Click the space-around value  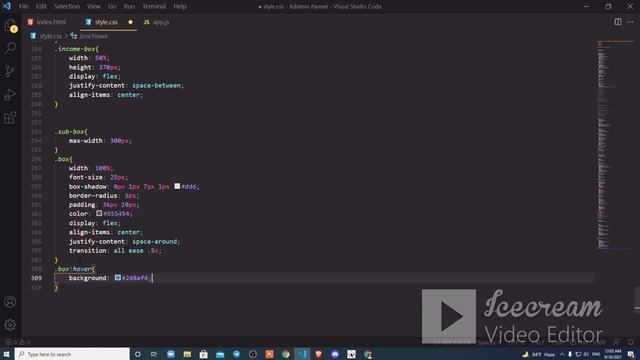coord(155,241)
